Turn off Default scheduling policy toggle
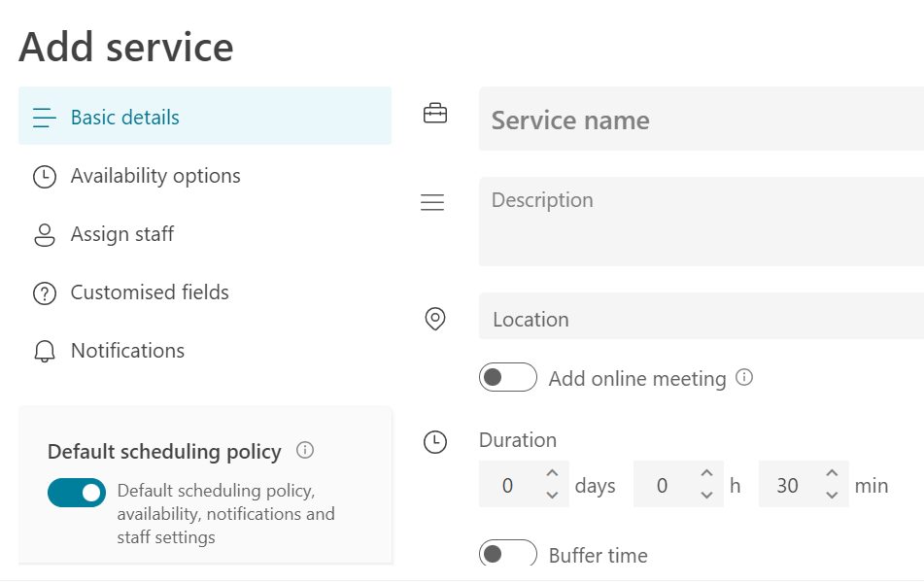Screen dimensions: 924x584 [x=77, y=493]
